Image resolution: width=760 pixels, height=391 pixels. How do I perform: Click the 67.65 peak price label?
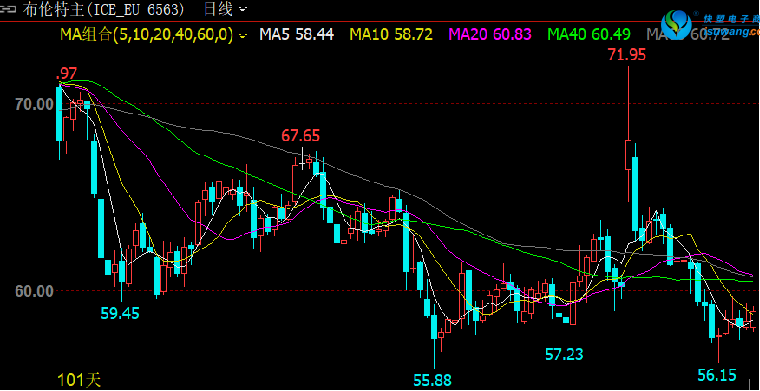point(301,136)
